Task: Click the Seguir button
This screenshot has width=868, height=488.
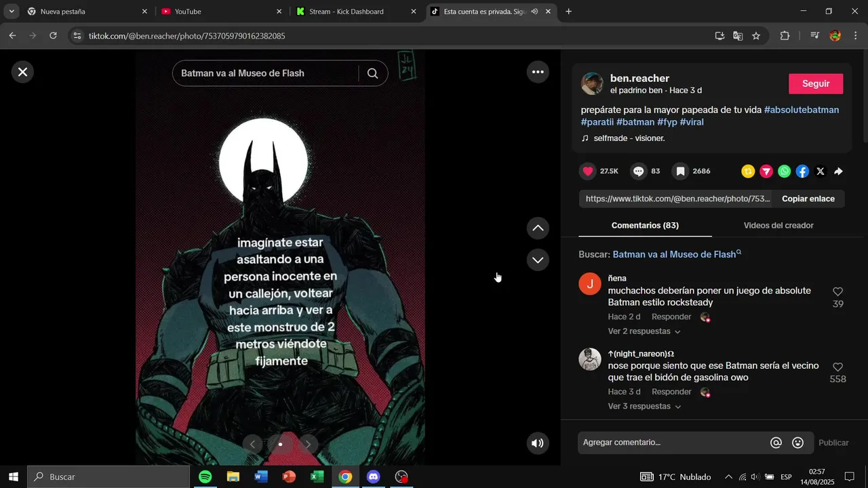Action: [816, 83]
